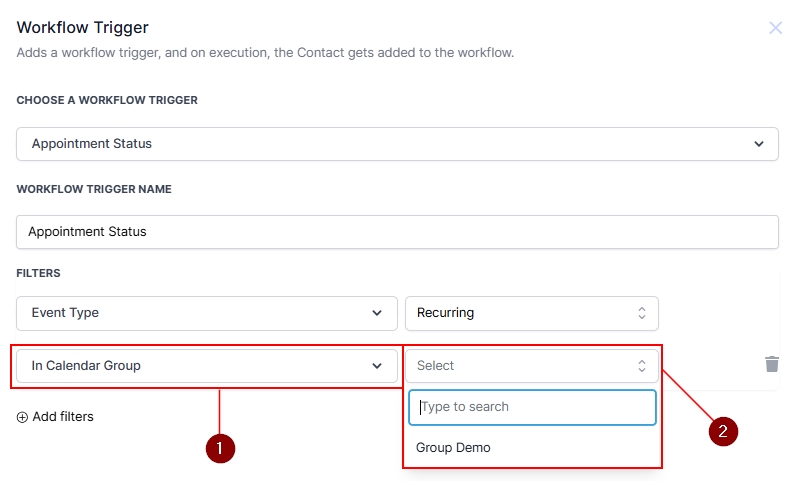Image resolution: width=794 pixels, height=490 pixels.
Task: Click the red annotation marker 1
Action: 219,448
